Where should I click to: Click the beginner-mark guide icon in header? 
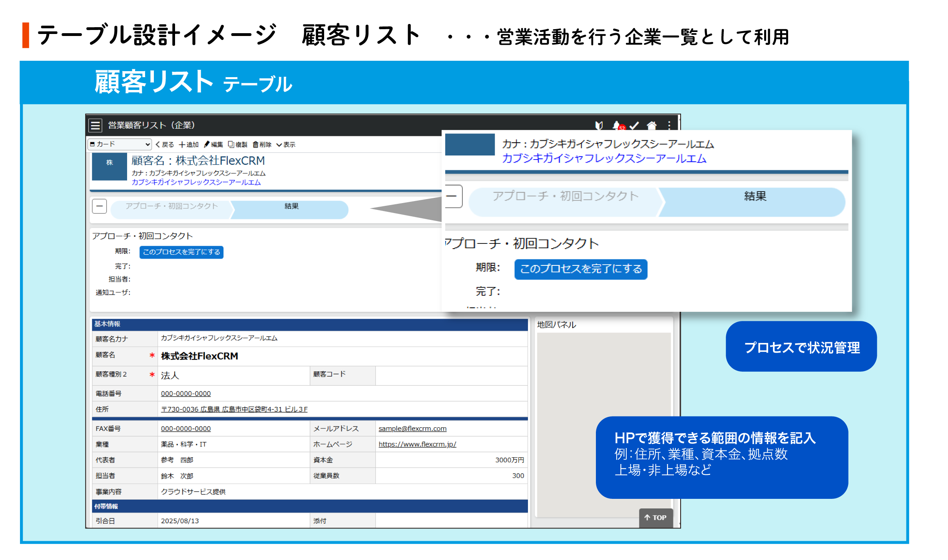(599, 126)
